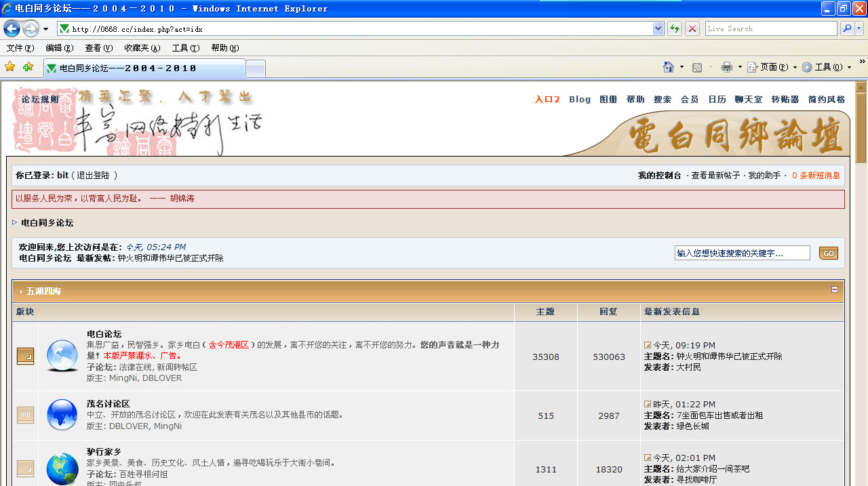Screen dimensions: 868x486
Task: Collapse the 五湖四海 category section
Action: [x=835, y=289]
